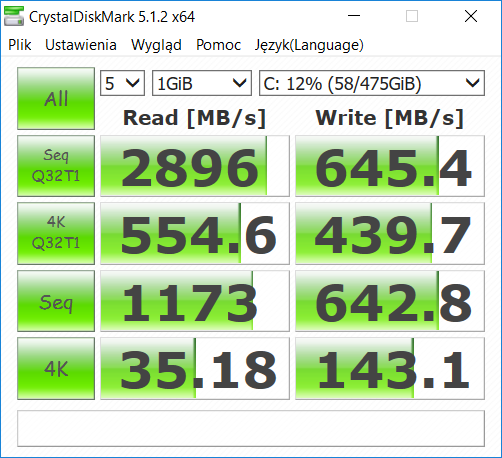Click the Read [MB/s] column header
Screen dimensions: 502x458
(x=194, y=118)
